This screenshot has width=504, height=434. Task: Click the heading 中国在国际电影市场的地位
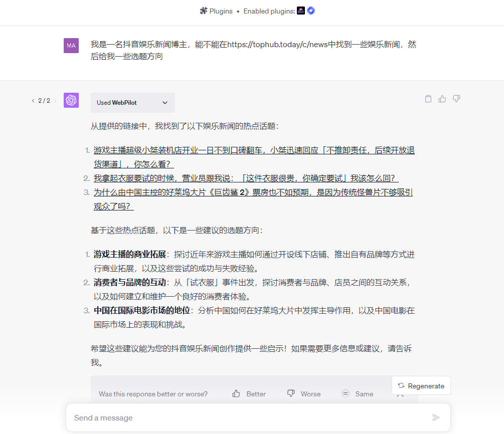tap(142, 310)
